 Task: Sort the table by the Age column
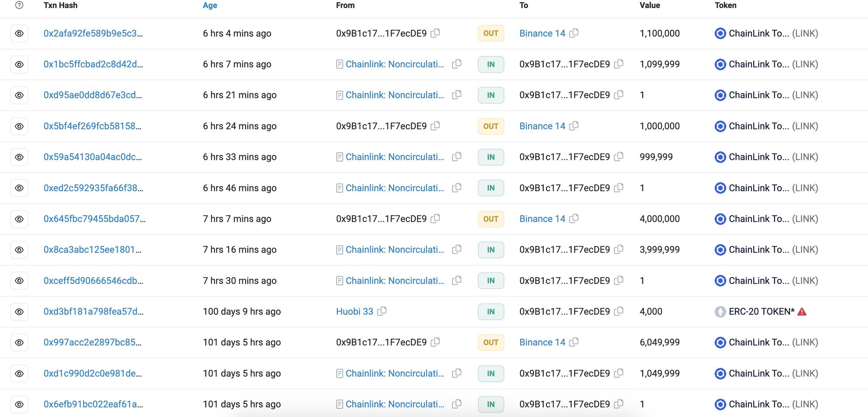(x=209, y=5)
